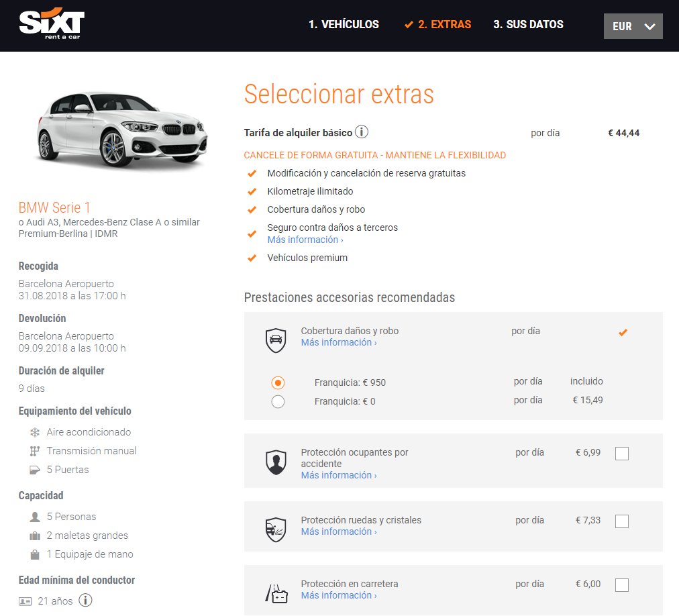Go to step 3. Sus datos
Image resolution: width=679 pixels, height=616 pixels.
pyautogui.click(x=528, y=24)
